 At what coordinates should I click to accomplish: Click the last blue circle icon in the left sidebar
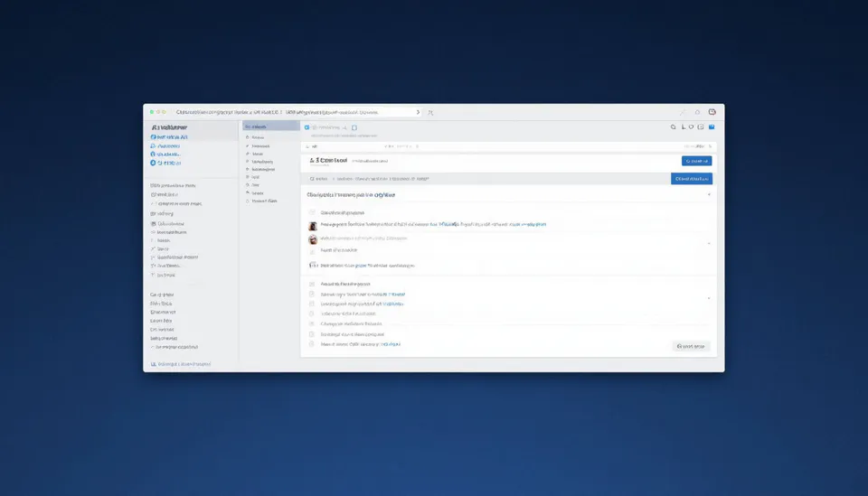click(154, 164)
